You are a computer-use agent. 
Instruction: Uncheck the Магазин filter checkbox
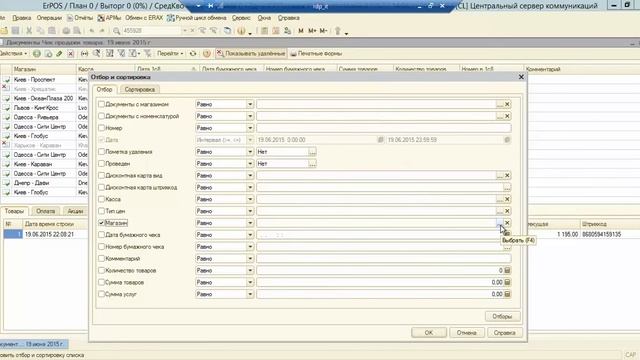101,223
